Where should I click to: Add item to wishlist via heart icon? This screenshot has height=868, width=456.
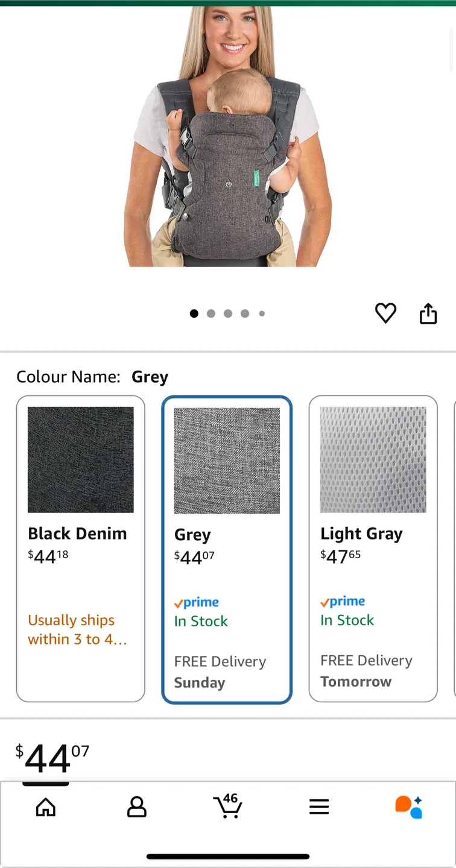[385, 313]
